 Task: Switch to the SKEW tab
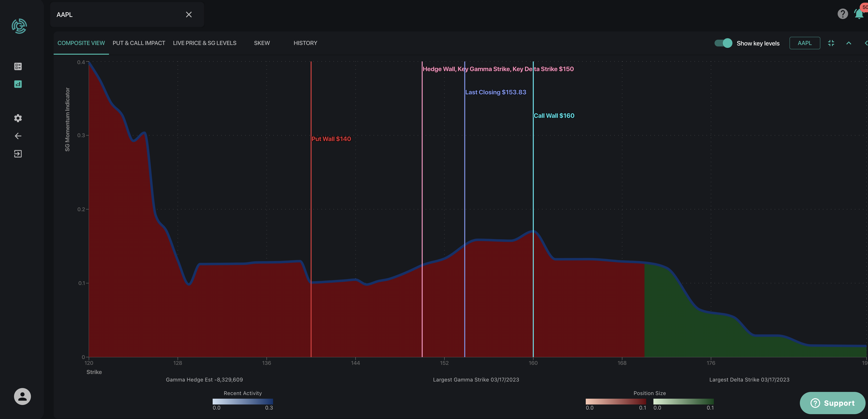pos(262,43)
